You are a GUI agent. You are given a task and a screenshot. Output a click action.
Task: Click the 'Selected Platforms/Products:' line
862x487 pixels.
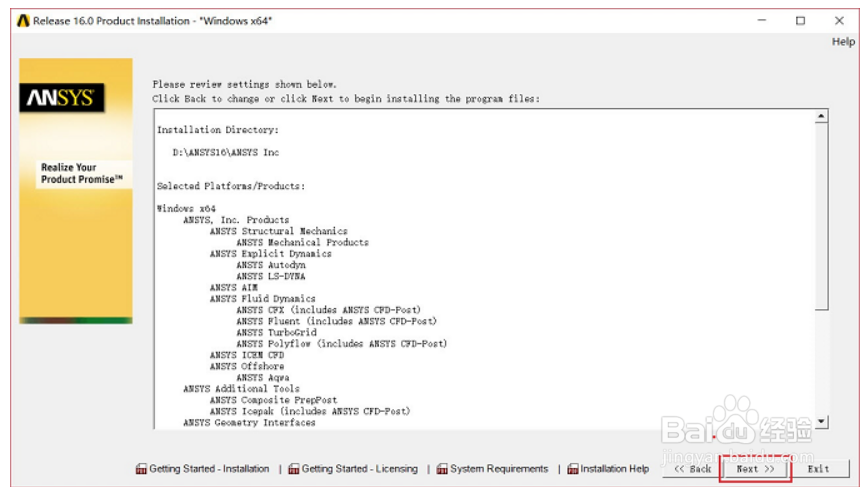(231, 186)
